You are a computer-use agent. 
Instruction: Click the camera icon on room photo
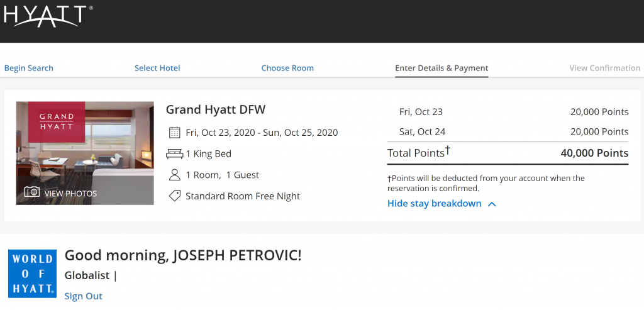(31, 192)
